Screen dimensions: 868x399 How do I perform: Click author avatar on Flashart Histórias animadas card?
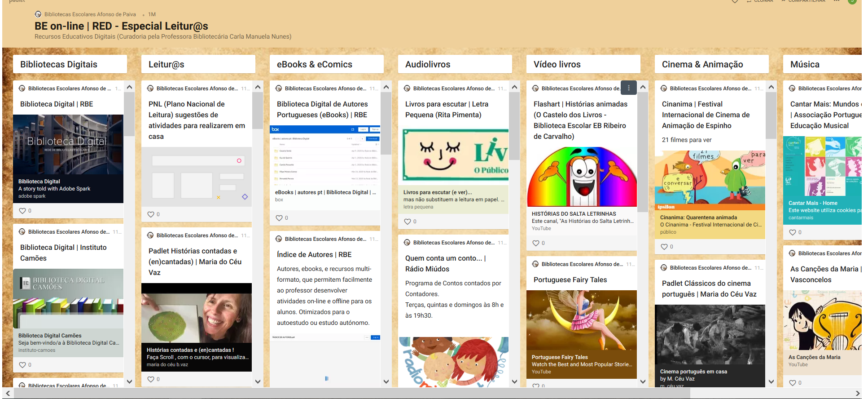click(535, 89)
